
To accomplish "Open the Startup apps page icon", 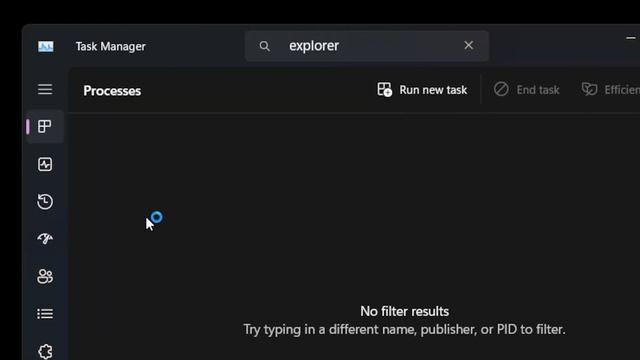I will (45, 238).
